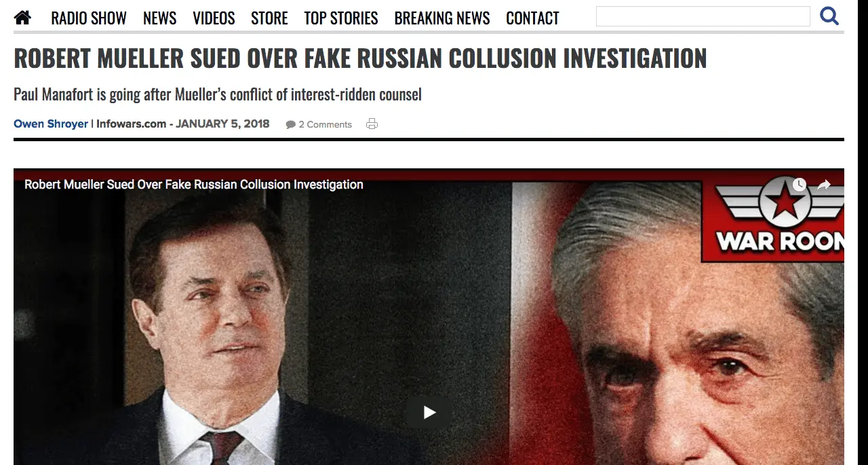Image resolution: width=868 pixels, height=465 pixels.
Task: Click the comment bubble icon
Action: [x=291, y=125]
